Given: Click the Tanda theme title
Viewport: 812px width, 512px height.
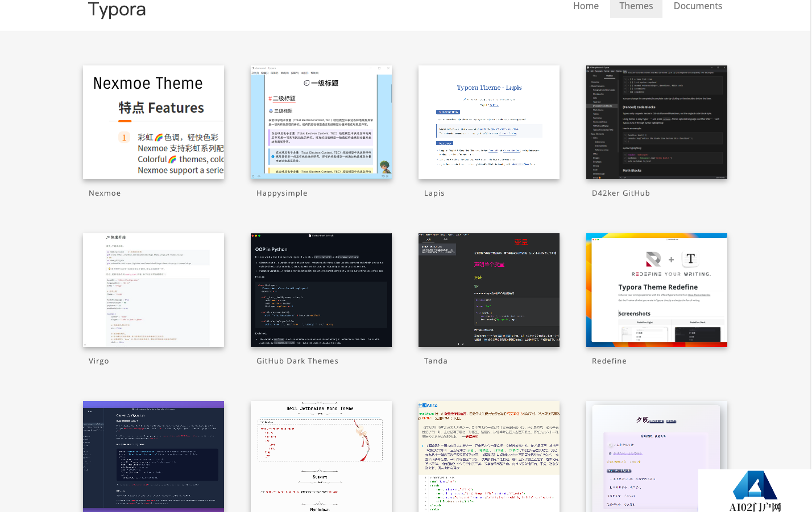Looking at the screenshot, I should coord(436,361).
